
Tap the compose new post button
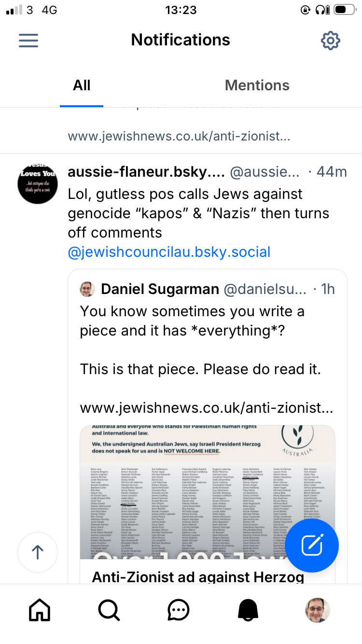[312, 546]
